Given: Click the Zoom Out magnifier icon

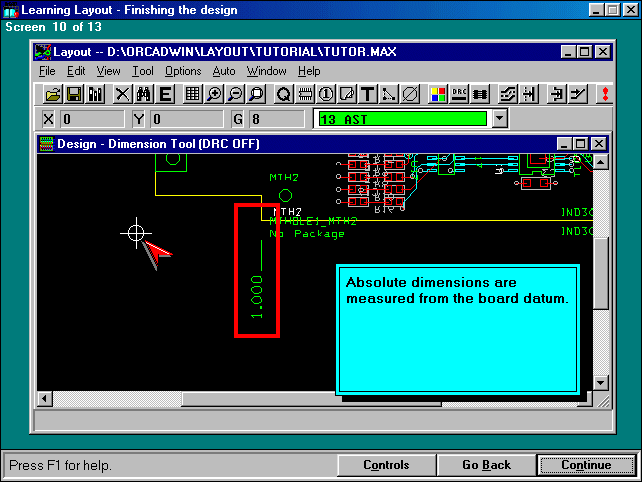Looking at the screenshot, I should coord(235,94).
